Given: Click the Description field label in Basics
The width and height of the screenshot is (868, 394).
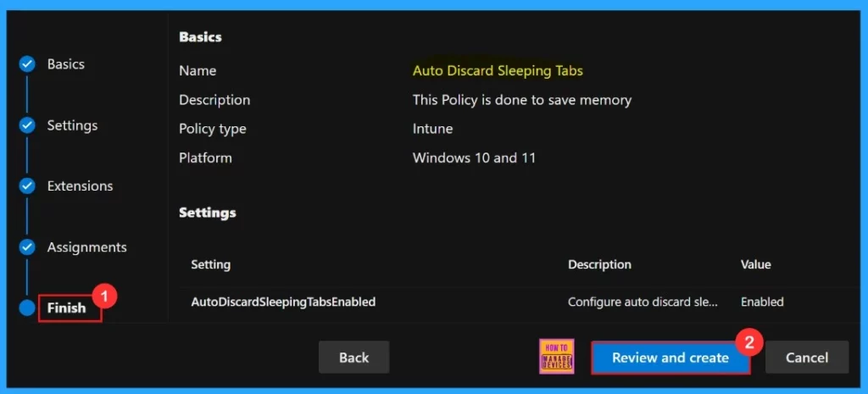Looking at the screenshot, I should 214,100.
